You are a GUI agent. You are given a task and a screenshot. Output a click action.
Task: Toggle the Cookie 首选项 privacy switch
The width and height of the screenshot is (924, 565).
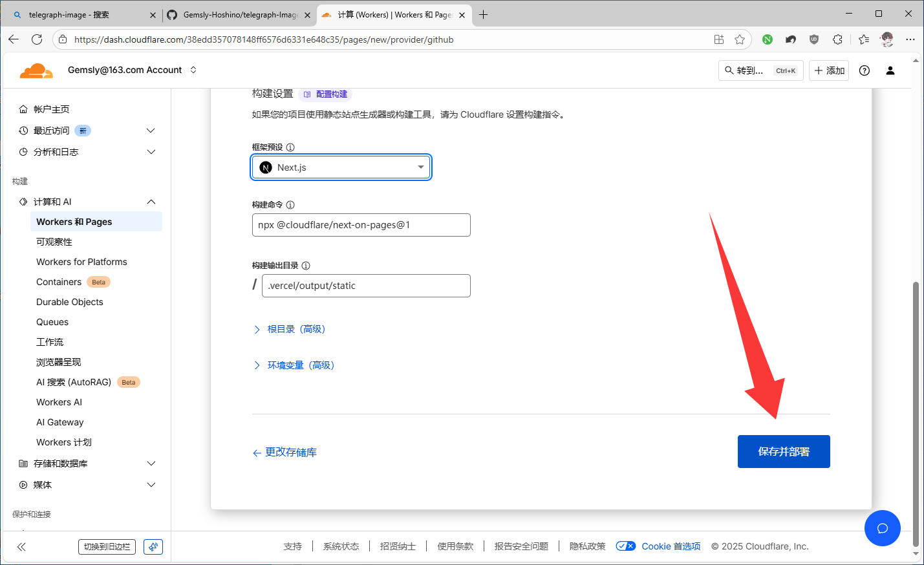[x=625, y=546]
